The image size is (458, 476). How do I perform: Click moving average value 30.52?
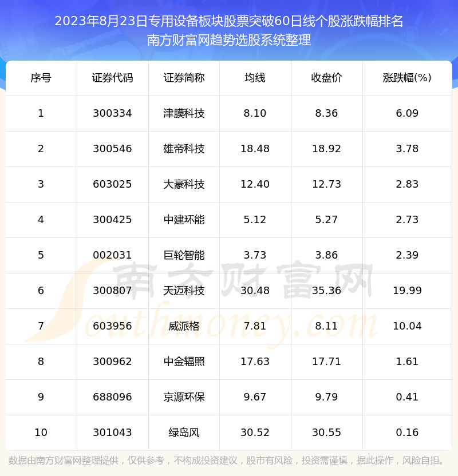tap(255, 433)
